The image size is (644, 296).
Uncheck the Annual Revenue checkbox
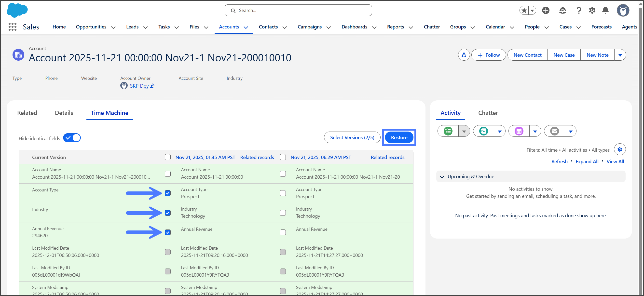point(168,232)
